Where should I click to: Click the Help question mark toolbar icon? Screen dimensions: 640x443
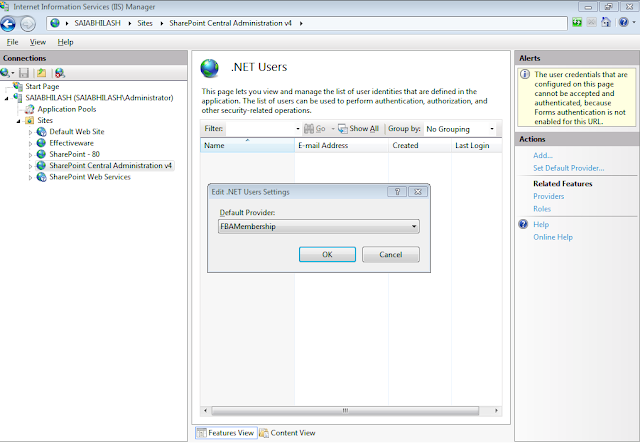click(624, 22)
